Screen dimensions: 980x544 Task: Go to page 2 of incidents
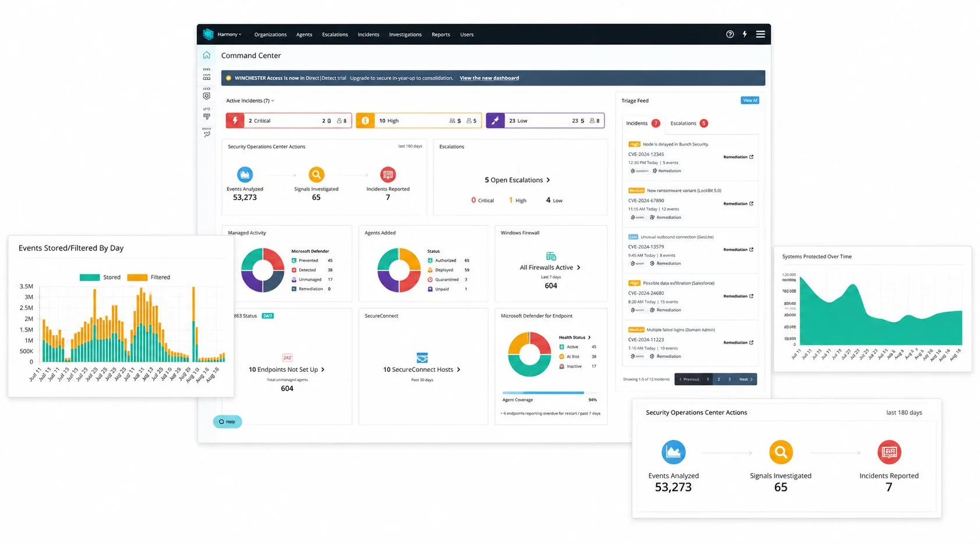click(719, 379)
